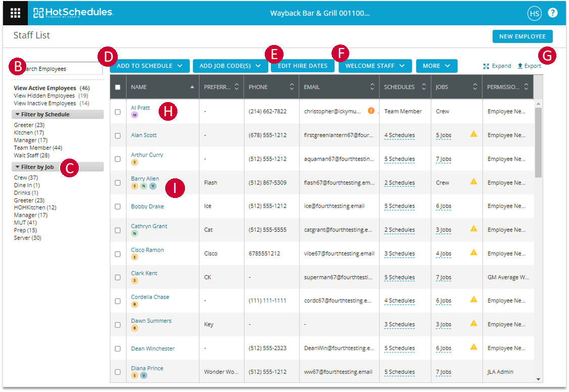Tick the select-all checkbox in table header

point(118,87)
